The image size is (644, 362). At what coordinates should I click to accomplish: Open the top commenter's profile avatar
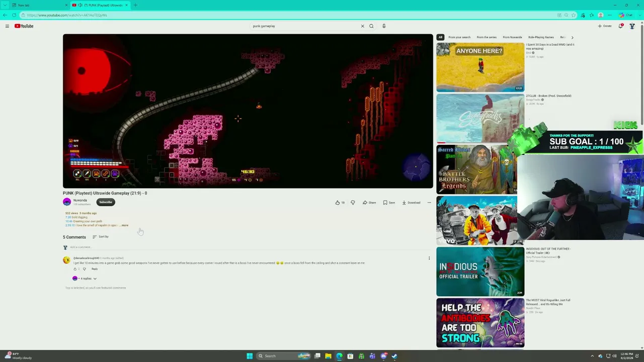tap(66, 260)
